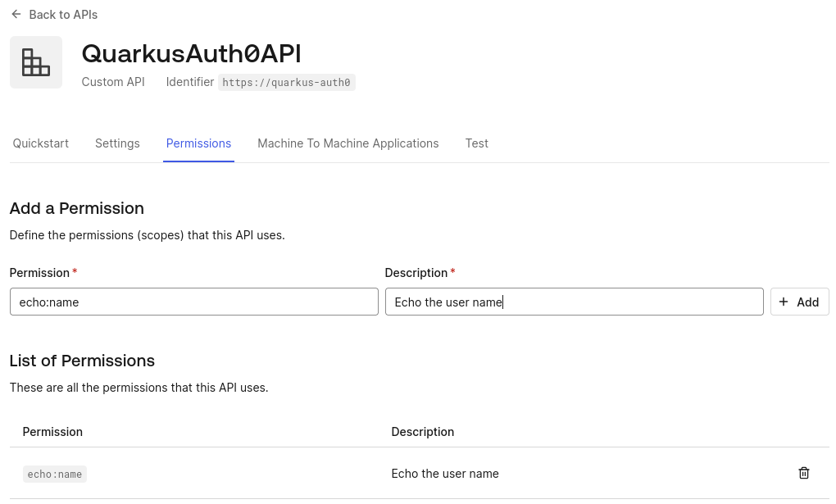Click the 'Add a Permission' heading
The image size is (836, 504).
(x=77, y=208)
